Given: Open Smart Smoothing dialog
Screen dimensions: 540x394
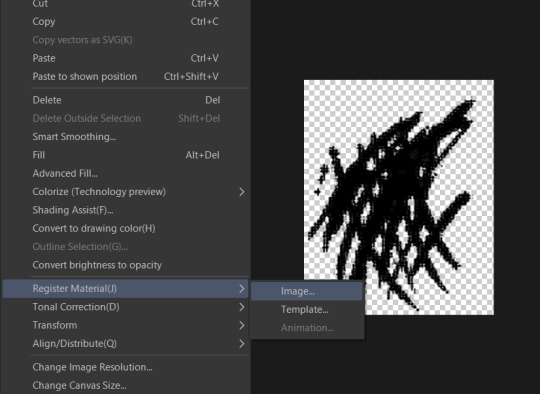Looking at the screenshot, I should tap(125, 136).
